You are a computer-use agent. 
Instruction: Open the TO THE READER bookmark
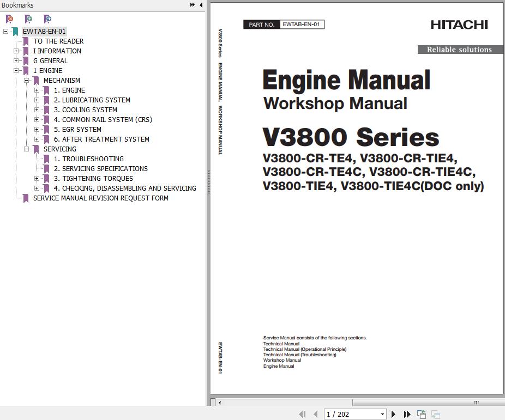click(x=58, y=41)
